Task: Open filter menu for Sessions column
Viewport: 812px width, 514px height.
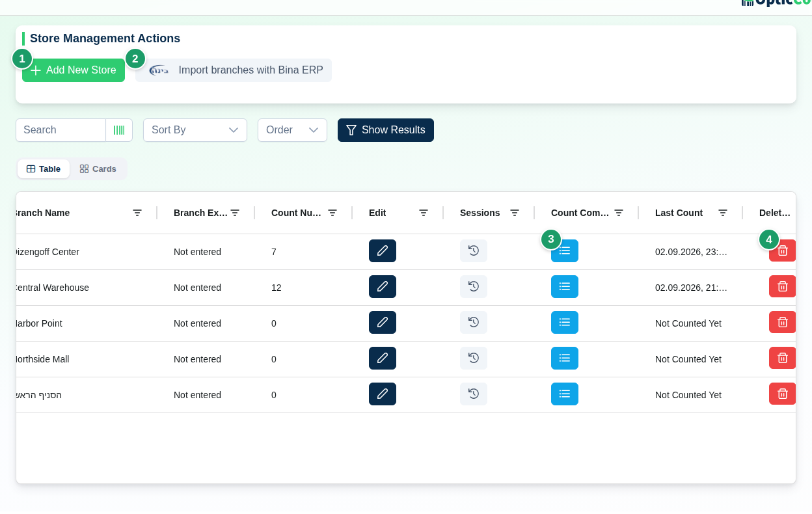Action: pos(515,213)
